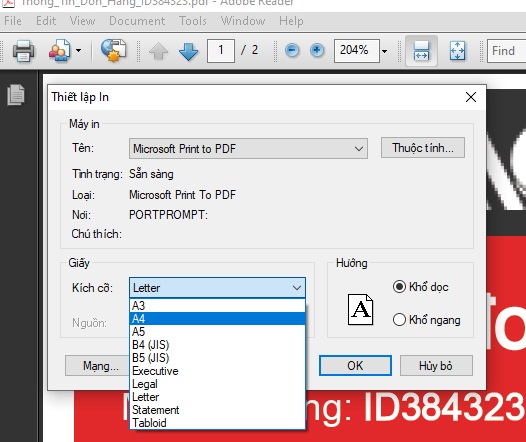The image size is (526, 442).
Task: Click the Thuộc tính... button
Action: pos(423,148)
